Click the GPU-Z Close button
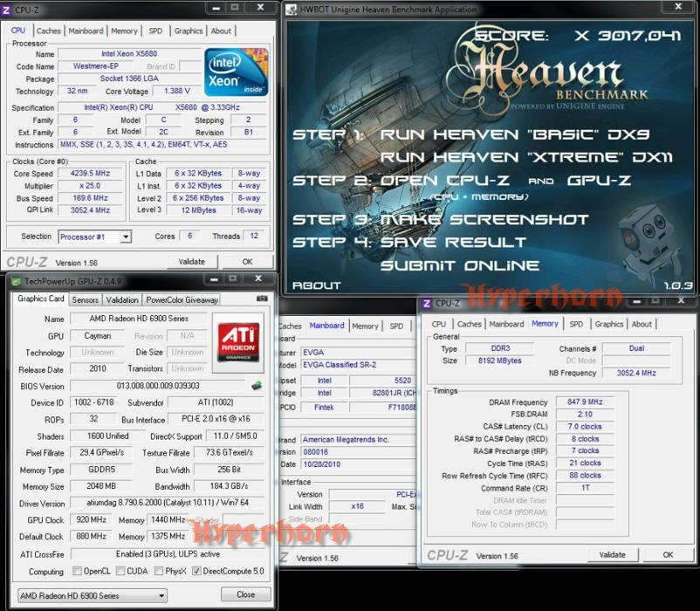 245,594
